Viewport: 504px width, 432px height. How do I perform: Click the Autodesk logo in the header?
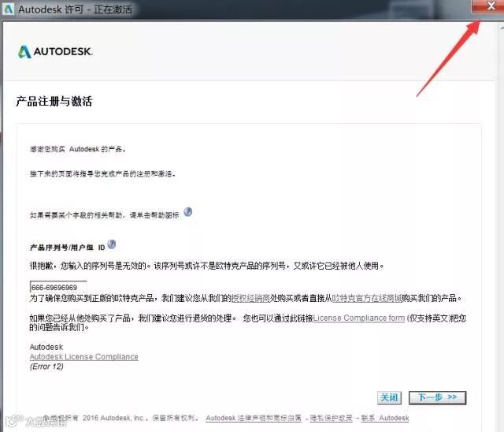55,52
